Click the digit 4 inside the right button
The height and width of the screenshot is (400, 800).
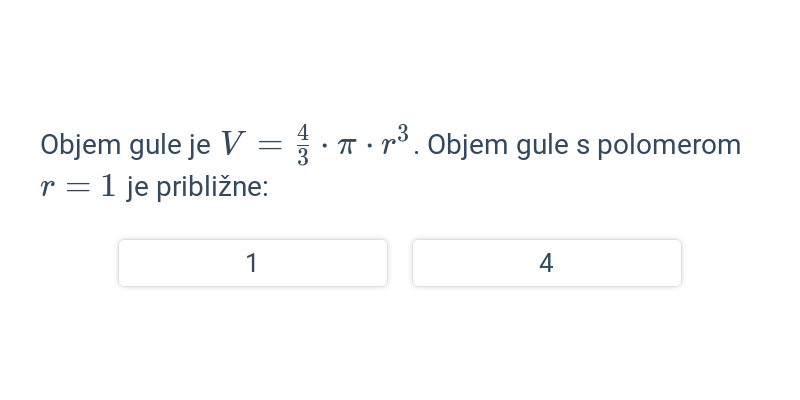click(x=546, y=263)
